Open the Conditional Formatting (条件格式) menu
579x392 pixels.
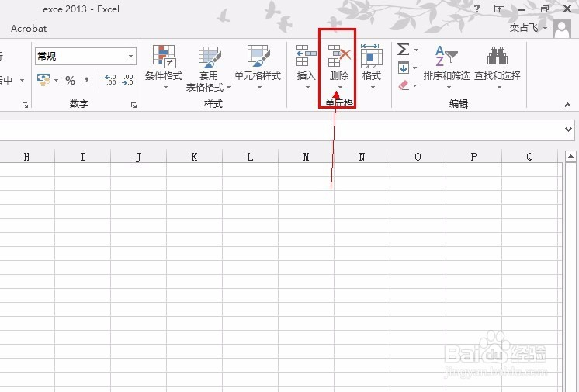tap(164, 67)
